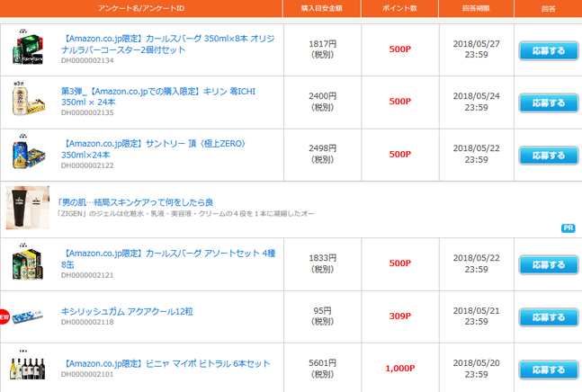Click the red NEW badge on gum row
This screenshot has width=582, height=392.
[x=4, y=316]
